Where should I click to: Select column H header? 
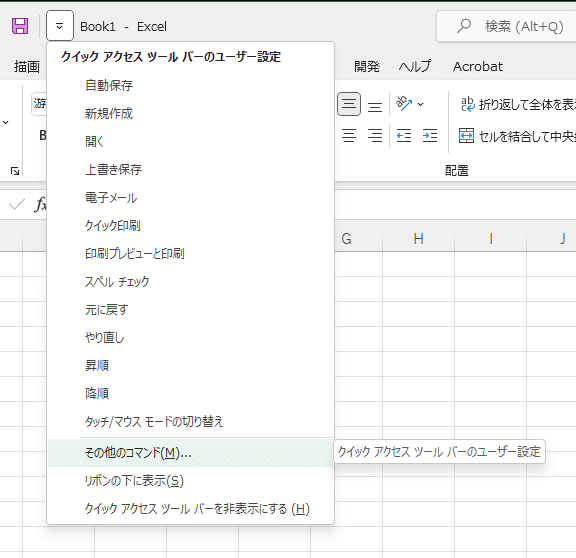418,239
